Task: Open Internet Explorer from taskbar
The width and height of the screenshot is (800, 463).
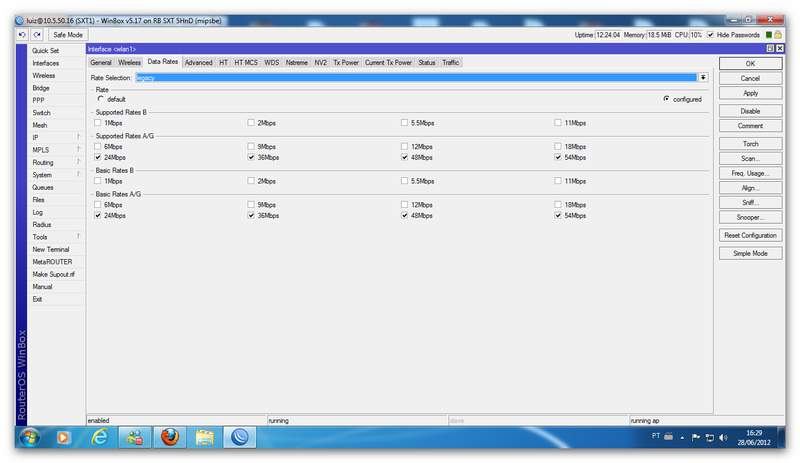Action: 99,437
